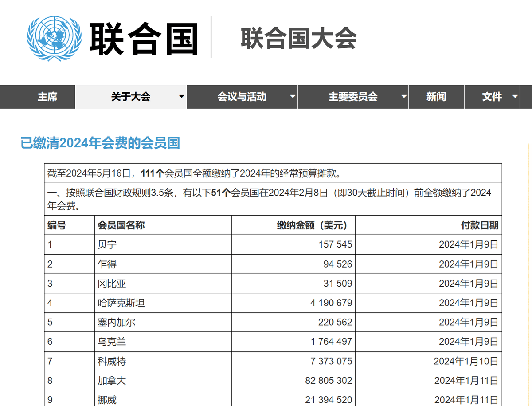The image size is (532, 406).
Task: Click the amount 82 805 302
Action: (x=329, y=381)
